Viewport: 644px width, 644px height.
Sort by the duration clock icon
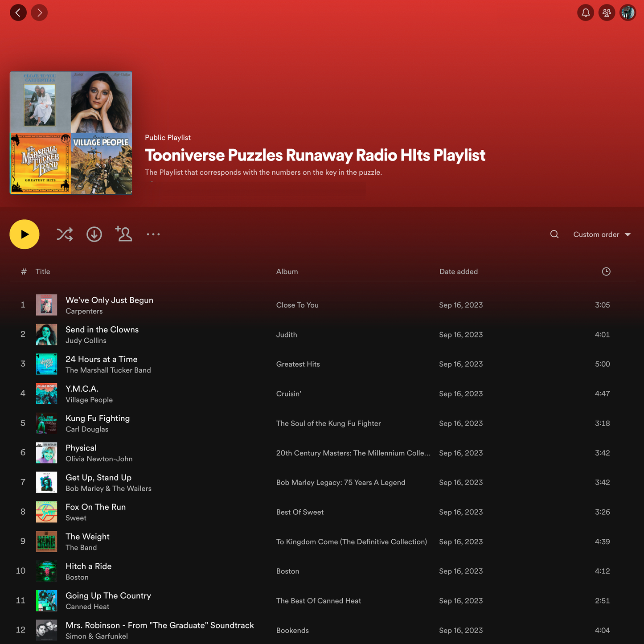coord(606,271)
